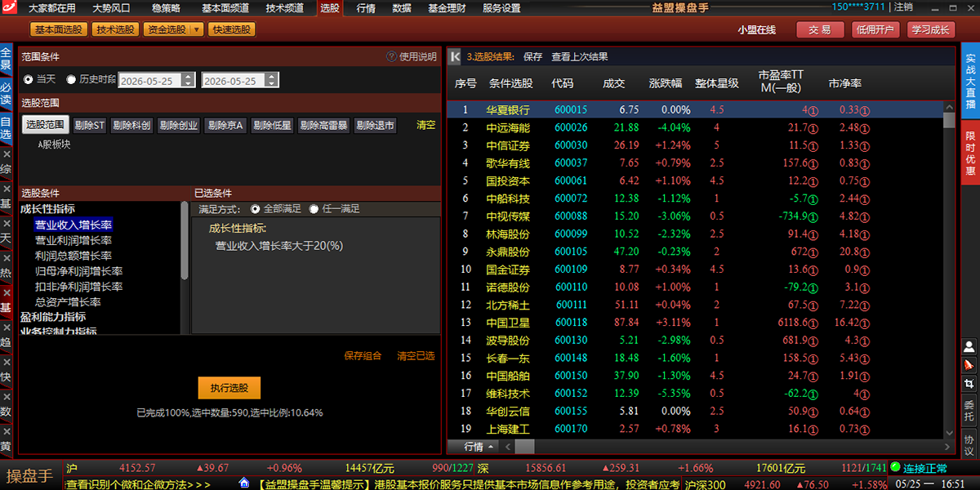Viewport: 980px width, 490px height.
Task: Open info icon beside 歌华有线 市盈率 157.6
Action: pos(813,163)
